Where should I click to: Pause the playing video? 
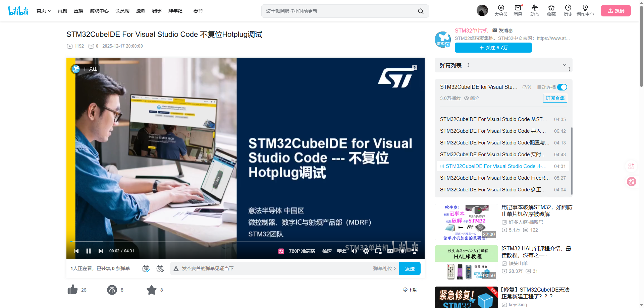(89, 251)
